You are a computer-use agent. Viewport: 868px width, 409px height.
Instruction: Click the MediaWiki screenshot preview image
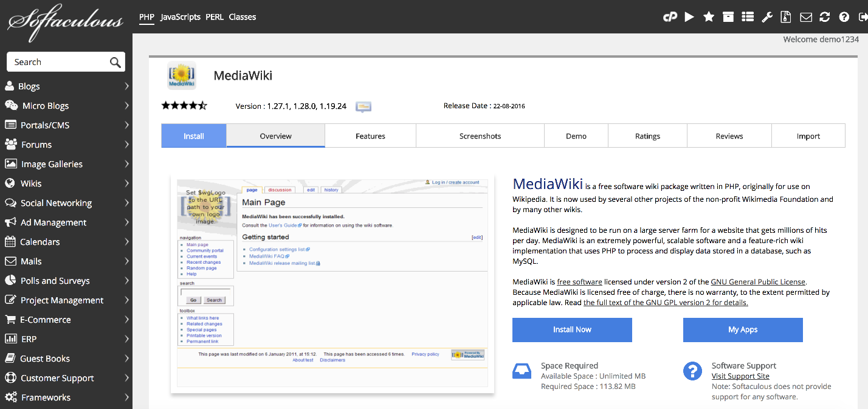click(x=332, y=283)
